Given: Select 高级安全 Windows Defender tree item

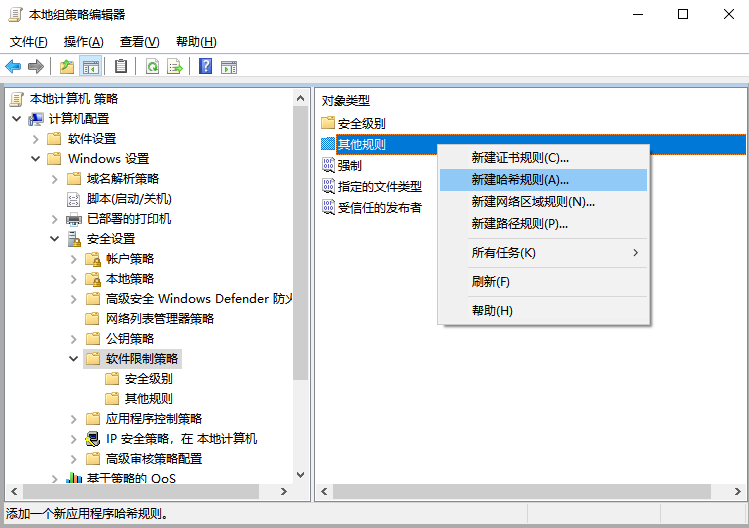Looking at the screenshot, I should click(199, 299).
